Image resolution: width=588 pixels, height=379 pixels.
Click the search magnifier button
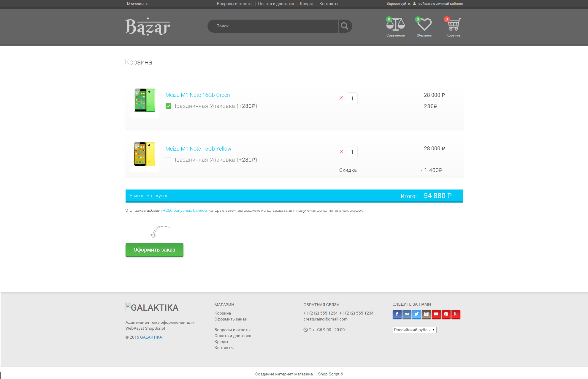pyautogui.click(x=345, y=26)
